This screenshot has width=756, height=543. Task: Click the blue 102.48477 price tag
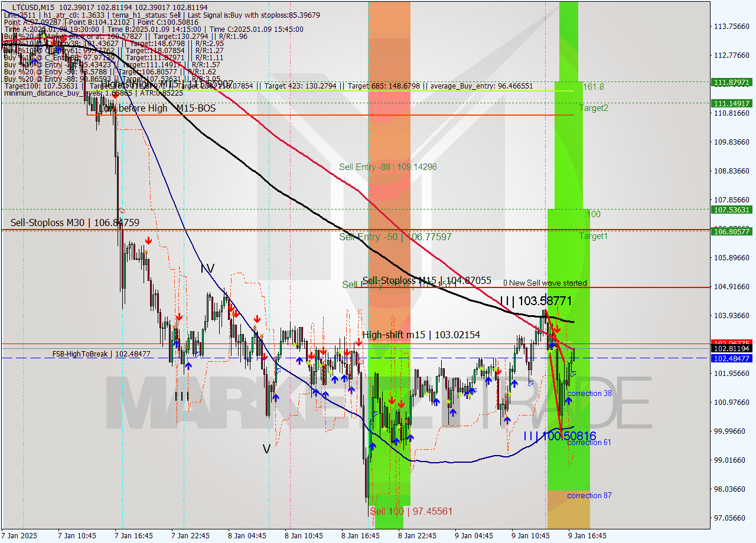pos(732,358)
